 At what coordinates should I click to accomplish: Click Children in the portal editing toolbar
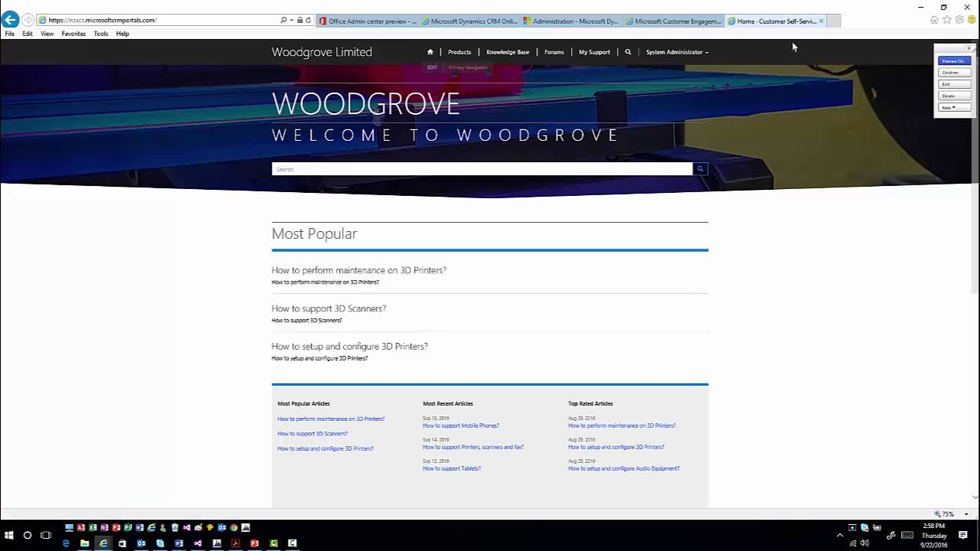[954, 72]
